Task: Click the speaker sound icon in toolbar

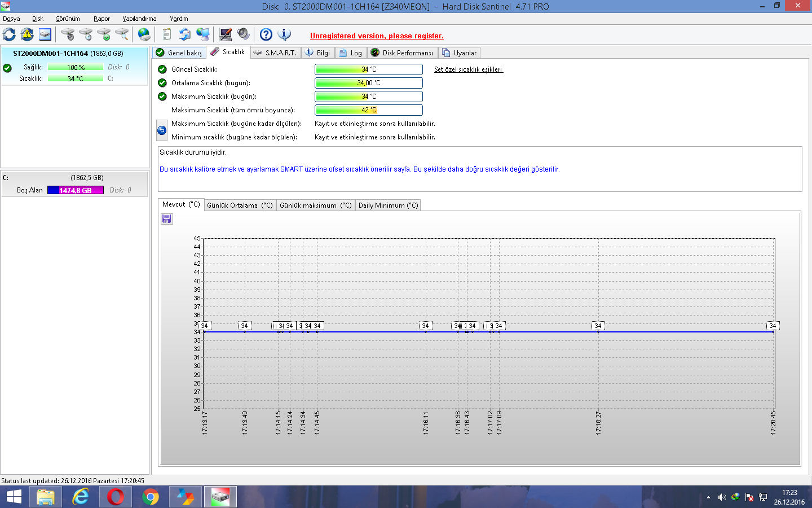Action: click(244, 34)
